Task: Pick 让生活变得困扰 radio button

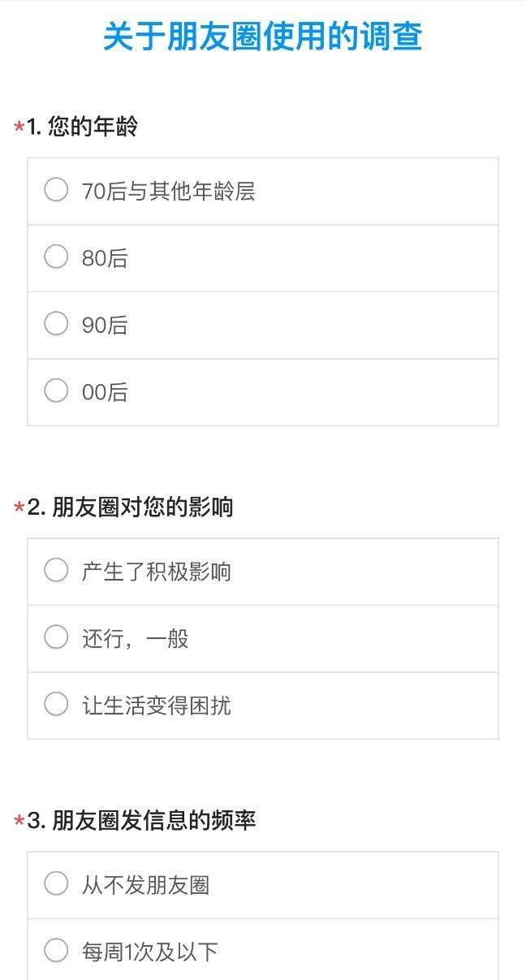Action: (x=56, y=704)
